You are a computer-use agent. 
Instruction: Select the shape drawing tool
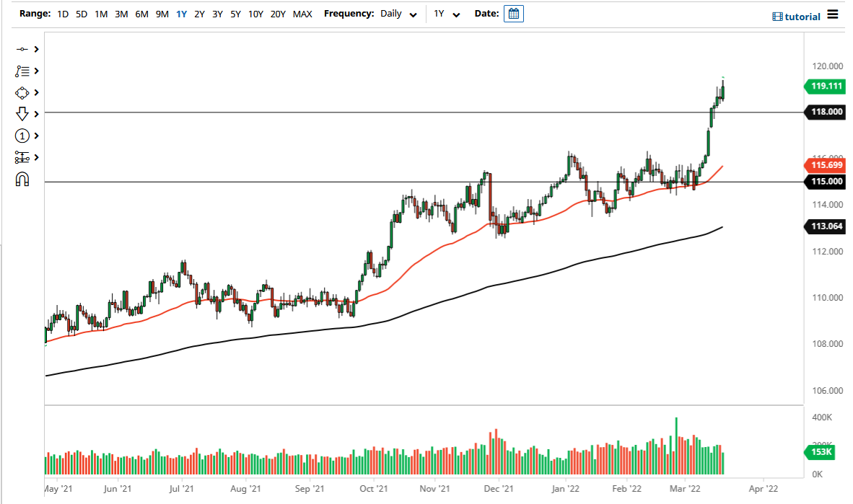[22, 92]
